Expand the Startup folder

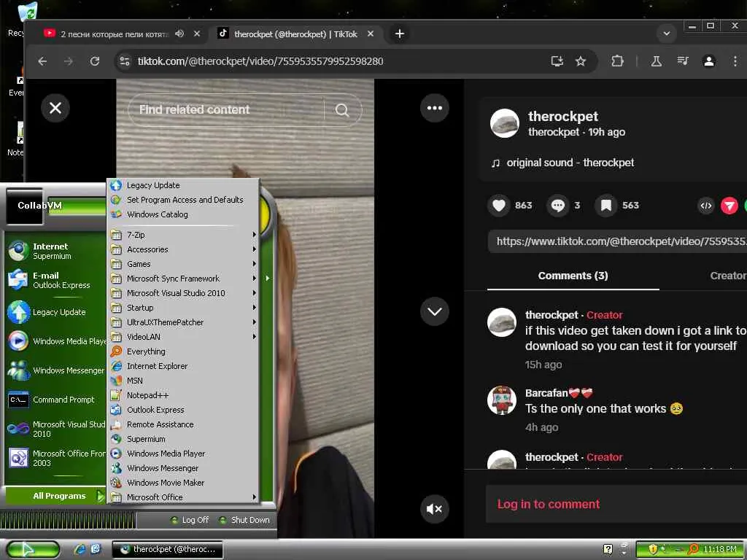point(184,308)
